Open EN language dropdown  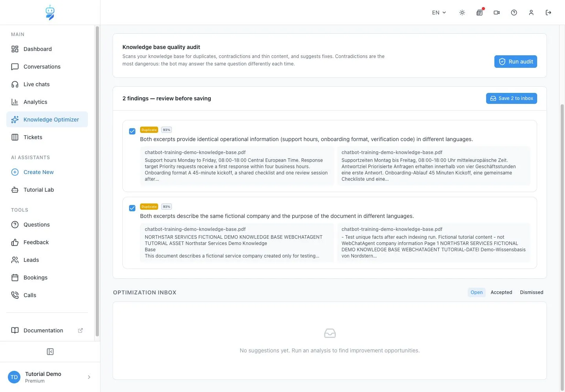click(x=439, y=13)
